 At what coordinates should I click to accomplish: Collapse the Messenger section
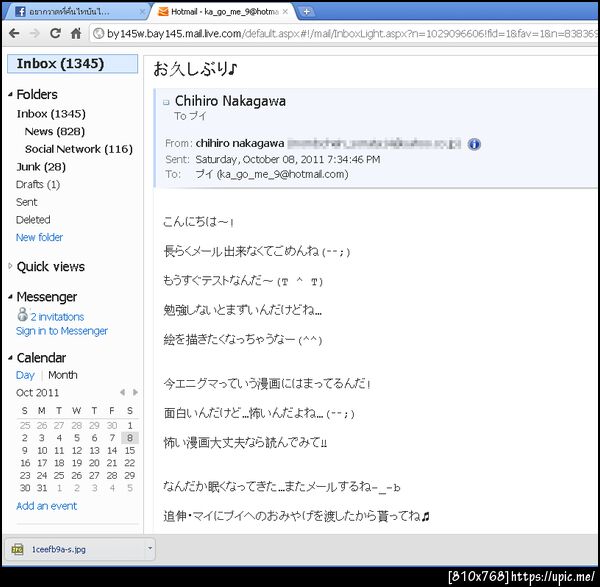pyautogui.click(x=10, y=297)
